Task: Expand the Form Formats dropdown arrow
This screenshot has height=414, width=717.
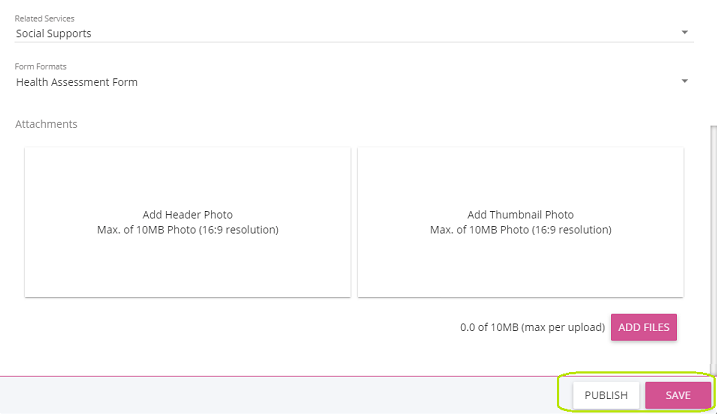Action: pos(684,81)
